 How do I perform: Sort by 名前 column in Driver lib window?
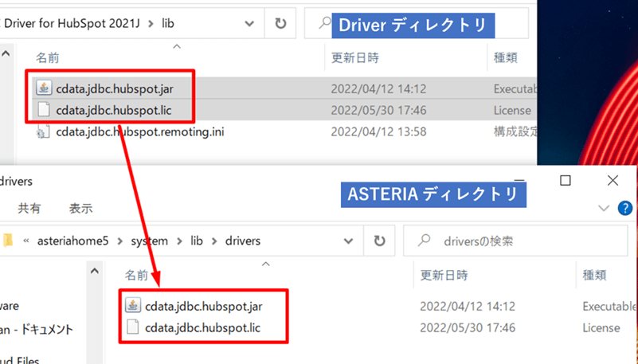[x=48, y=58]
